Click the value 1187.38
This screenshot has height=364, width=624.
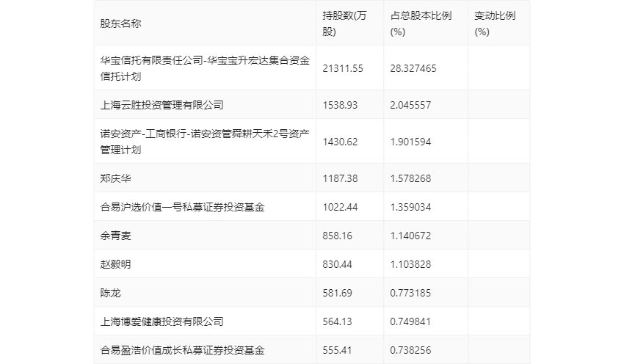click(x=340, y=178)
